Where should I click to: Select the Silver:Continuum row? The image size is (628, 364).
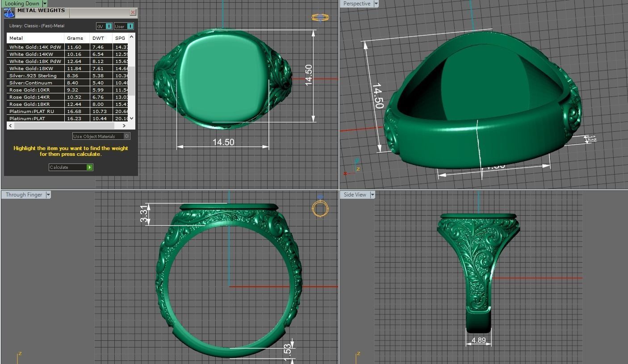click(x=68, y=83)
